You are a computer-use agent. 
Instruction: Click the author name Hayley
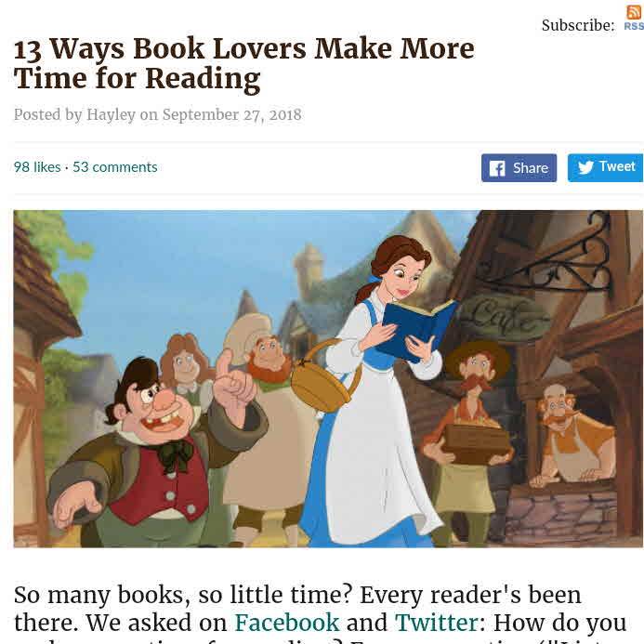111,114
